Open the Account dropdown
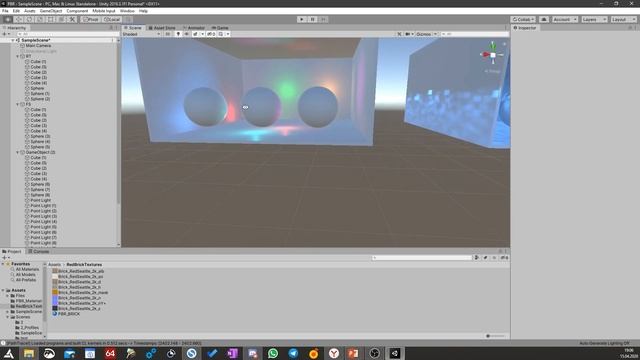 click(x=564, y=20)
